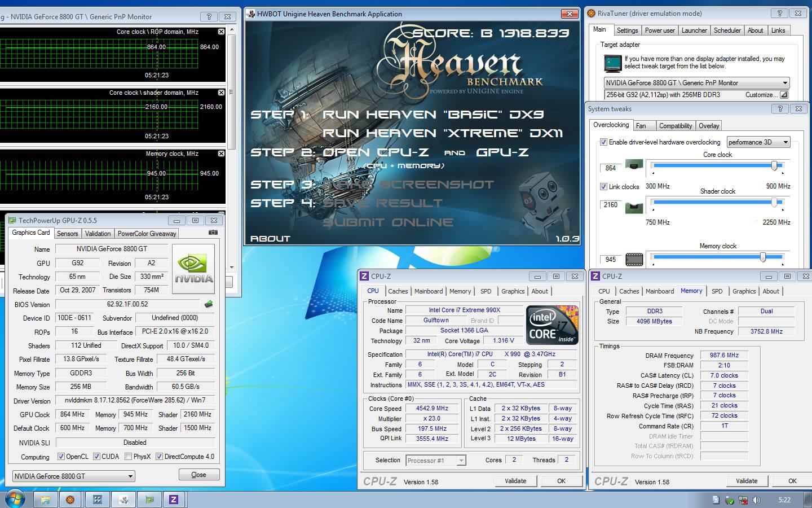Switch to the Sensors tab in GPU-Z
This screenshot has width=812, height=508.
(67, 234)
